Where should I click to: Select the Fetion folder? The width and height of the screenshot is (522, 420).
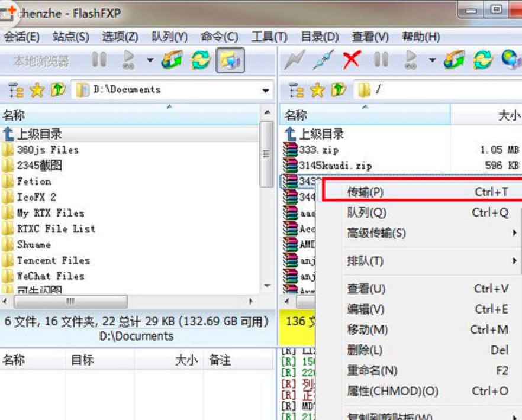(129, 182)
